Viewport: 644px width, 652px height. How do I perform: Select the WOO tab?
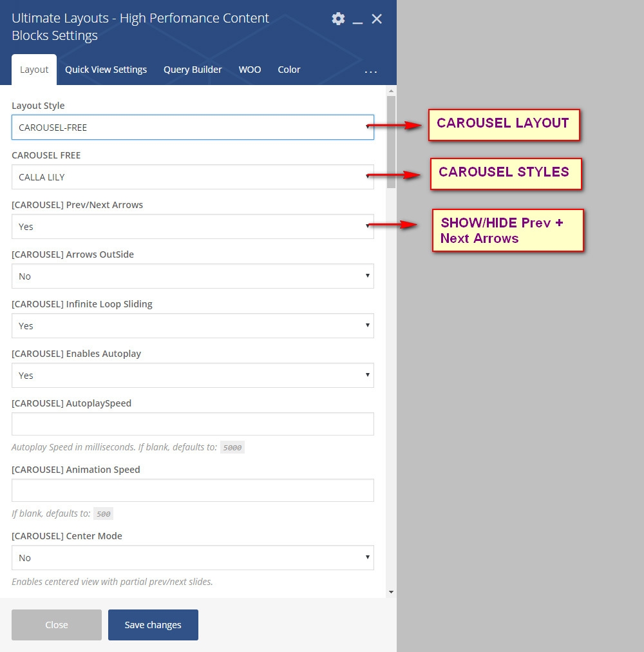pyautogui.click(x=250, y=70)
